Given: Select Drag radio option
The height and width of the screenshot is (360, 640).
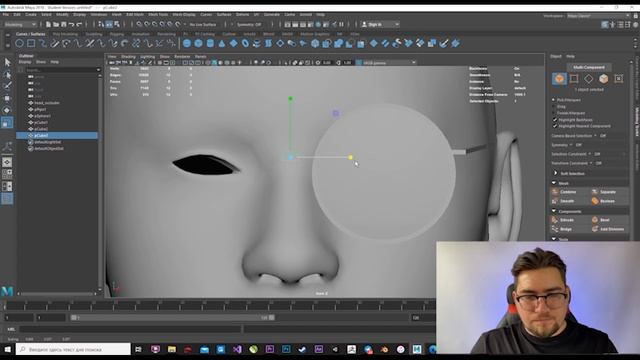Looking at the screenshot, I should [554, 107].
